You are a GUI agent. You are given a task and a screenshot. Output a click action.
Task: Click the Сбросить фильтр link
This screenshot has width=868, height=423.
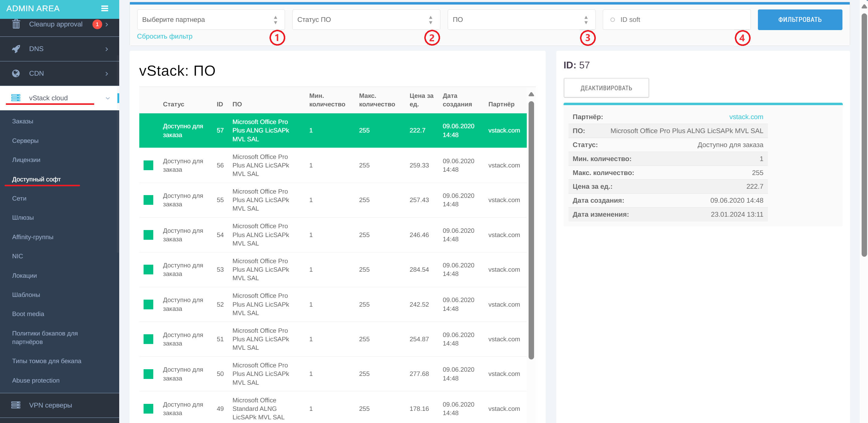click(165, 36)
